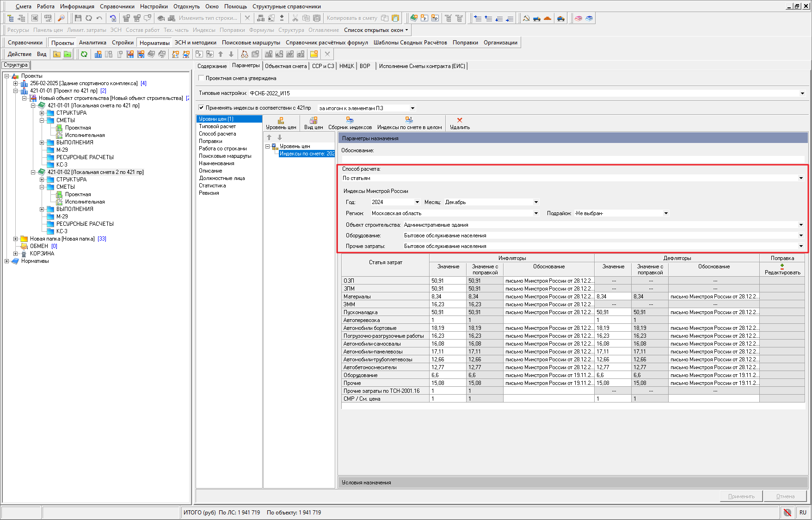
Task: Click the green refresh arrows icon
Action: coord(84,54)
